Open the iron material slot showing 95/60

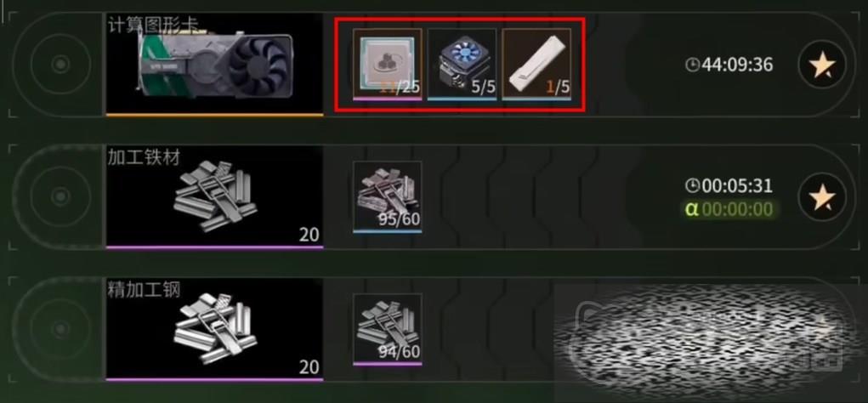pos(388,196)
